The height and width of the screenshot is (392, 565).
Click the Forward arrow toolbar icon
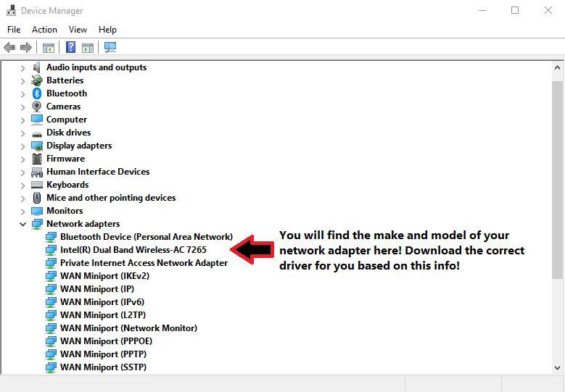tap(26, 47)
